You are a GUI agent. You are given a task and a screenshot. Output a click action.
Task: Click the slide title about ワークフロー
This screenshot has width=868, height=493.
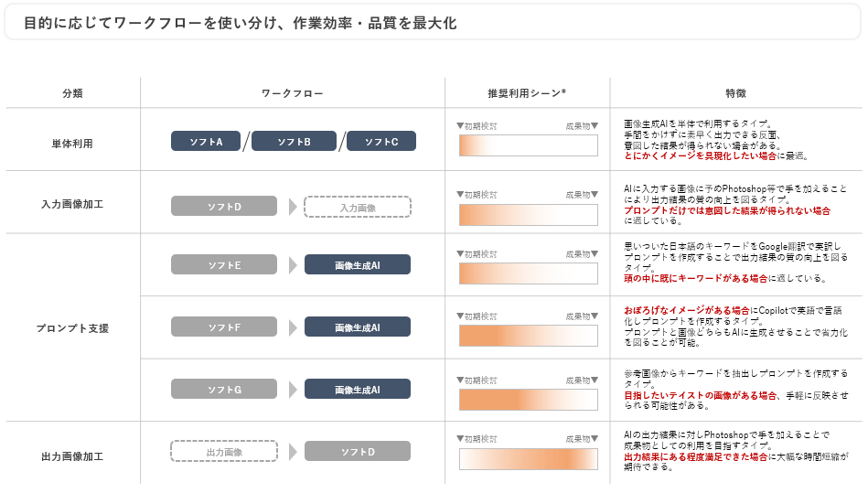pyautogui.click(x=240, y=24)
